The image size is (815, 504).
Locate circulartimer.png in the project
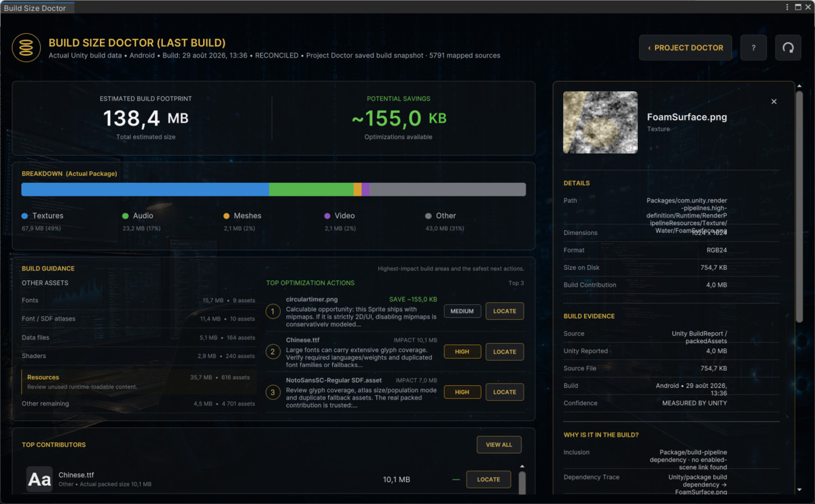pyautogui.click(x=505, y=311)
